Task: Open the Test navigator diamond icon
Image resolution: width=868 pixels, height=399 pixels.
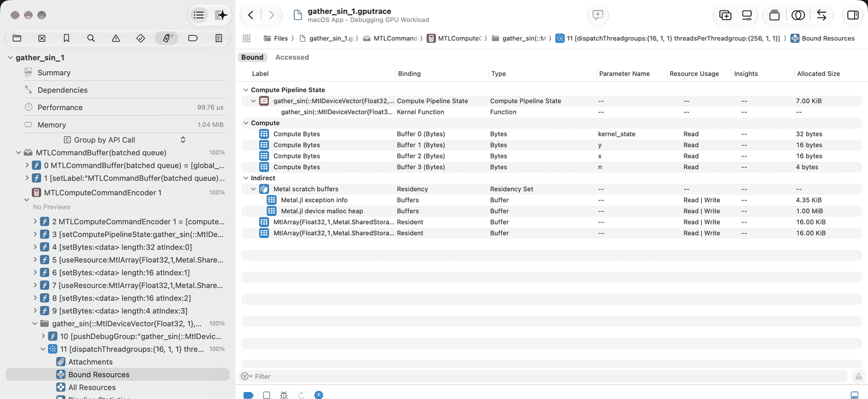Action: (141, 38)
